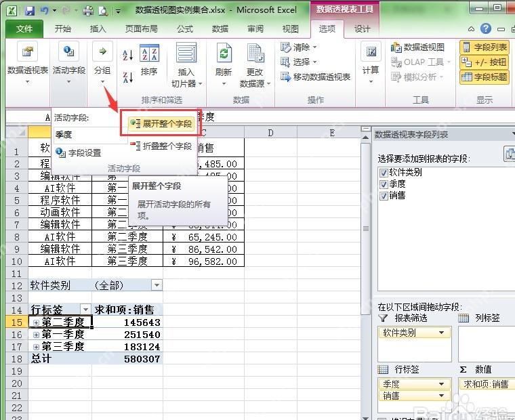Click 插入切片器 (Insert Slicer) button
The width and height of the screenshot is (515, 420).
click(186, 65)
